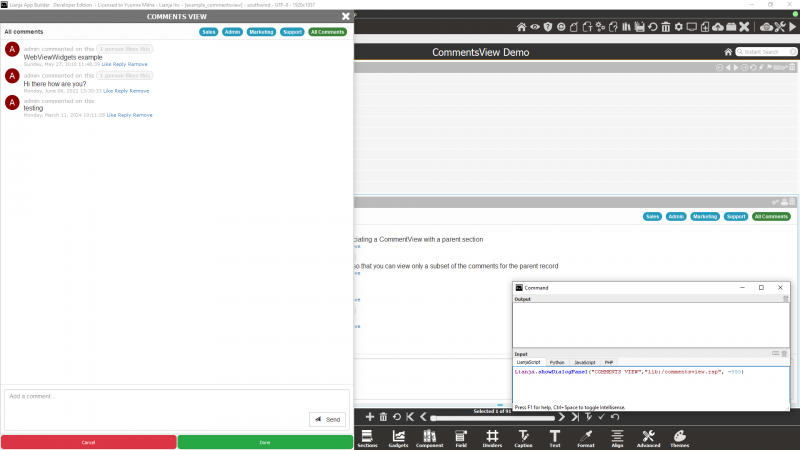Select the Dividers tool

coord(492,438)
